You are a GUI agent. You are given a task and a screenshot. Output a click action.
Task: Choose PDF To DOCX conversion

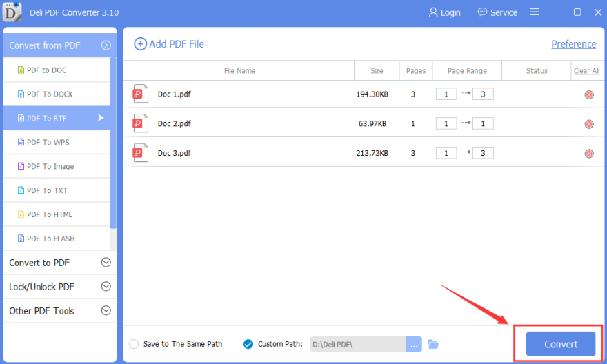57,94
